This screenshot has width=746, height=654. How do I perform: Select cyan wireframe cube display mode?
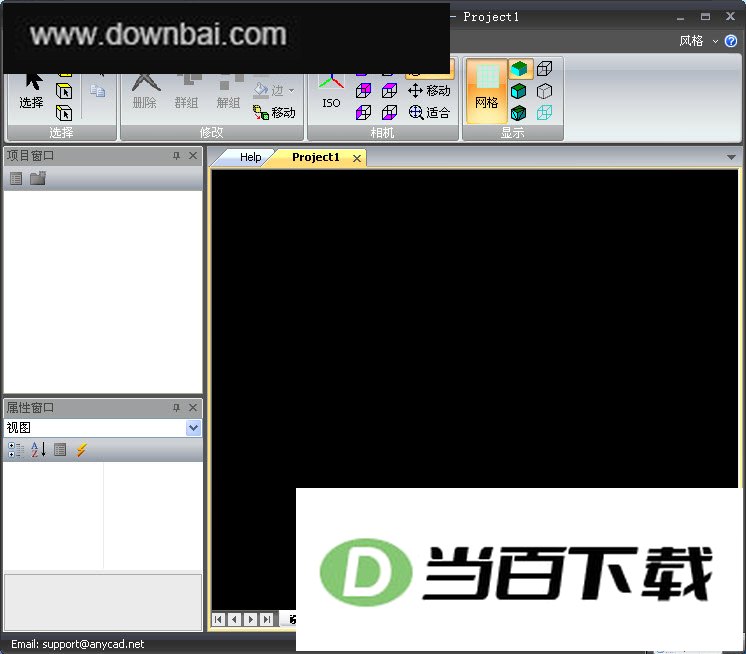click(x=544, y=113)
